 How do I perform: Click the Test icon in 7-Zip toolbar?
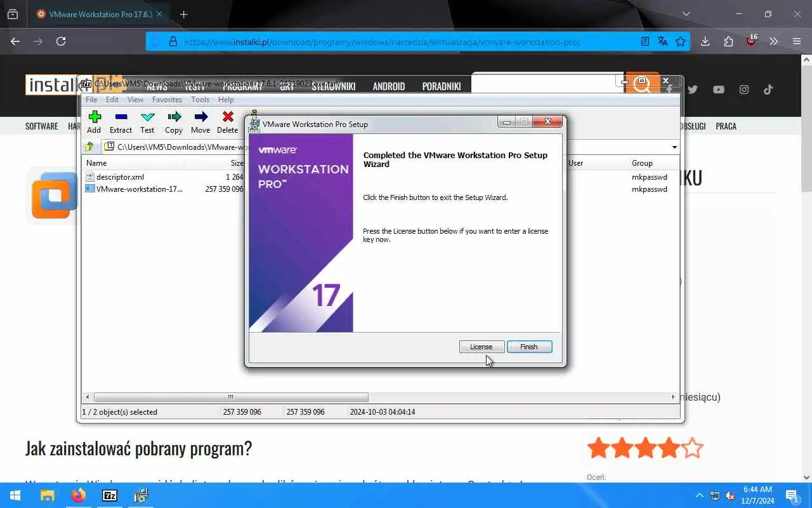[147, 122]
